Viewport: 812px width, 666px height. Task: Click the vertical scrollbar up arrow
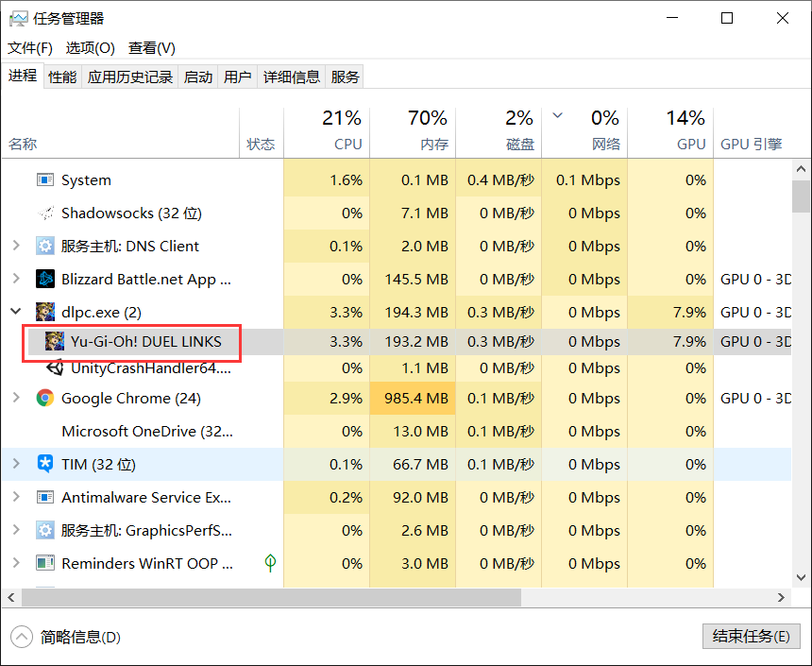801,169
